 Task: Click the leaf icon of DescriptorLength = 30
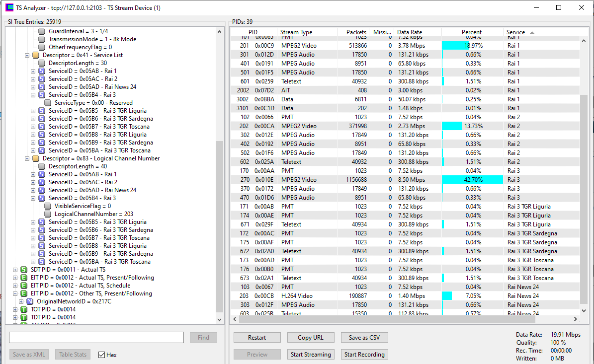click(42, 63)
